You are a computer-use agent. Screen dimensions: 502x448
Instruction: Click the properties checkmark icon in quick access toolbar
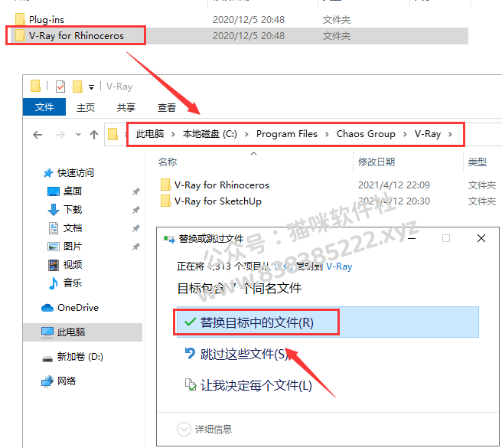pos(60,87)
